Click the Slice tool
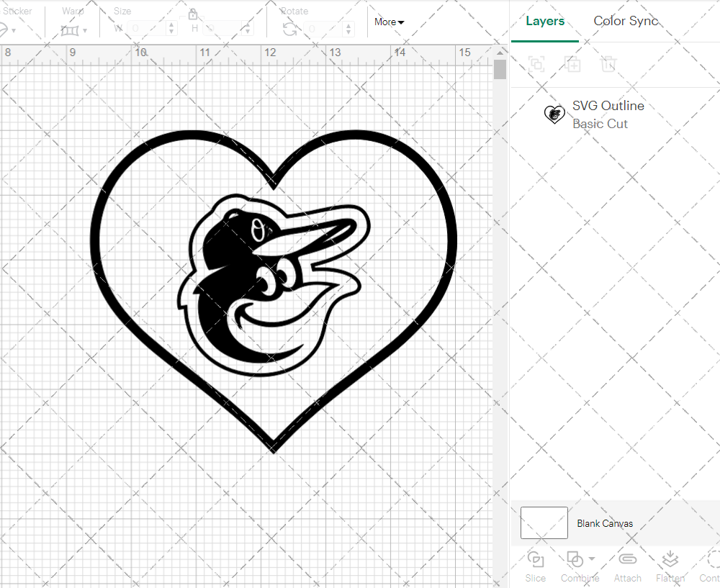This screenshot has height=588, width=720. pos(535,565)
